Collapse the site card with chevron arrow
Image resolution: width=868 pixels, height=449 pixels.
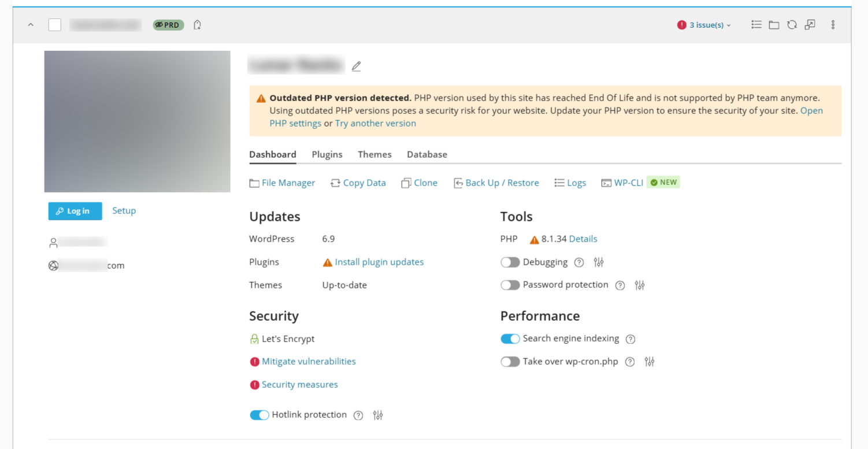31,25
